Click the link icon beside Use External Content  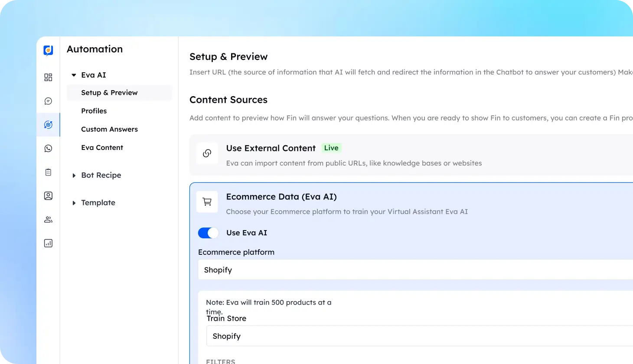point(207,153)
